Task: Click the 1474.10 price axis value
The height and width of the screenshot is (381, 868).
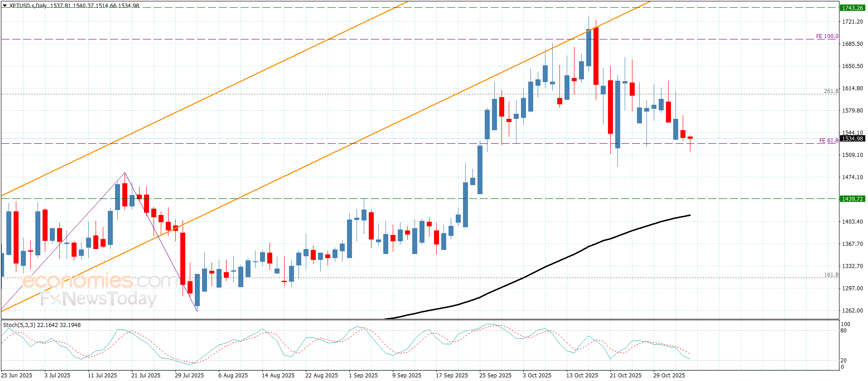Action: click(x=852, y=177)
